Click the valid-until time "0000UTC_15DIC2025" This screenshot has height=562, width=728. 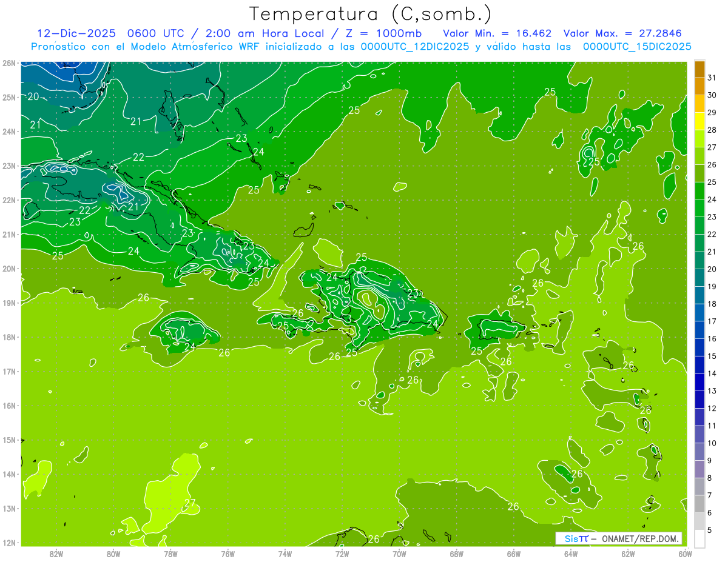click(x=637, y=47)
